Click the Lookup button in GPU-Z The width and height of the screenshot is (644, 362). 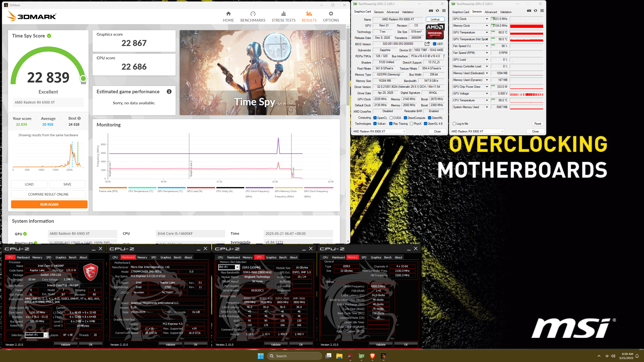click(435, 19)
